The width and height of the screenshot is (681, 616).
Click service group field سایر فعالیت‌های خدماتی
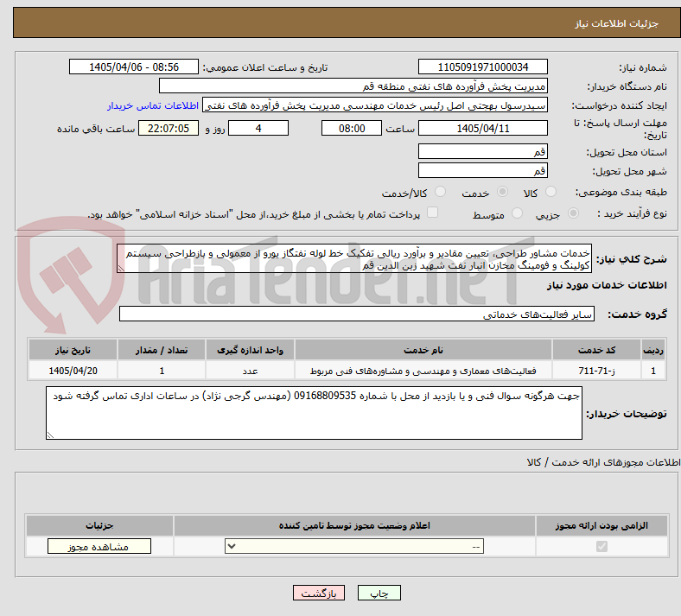pos(357,314)
